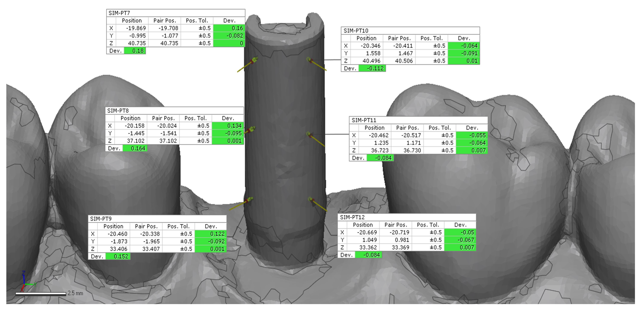Click the SIM-PT8 annotation header
The width and height of the screenshot is (644, 311).
pos(118,110)
